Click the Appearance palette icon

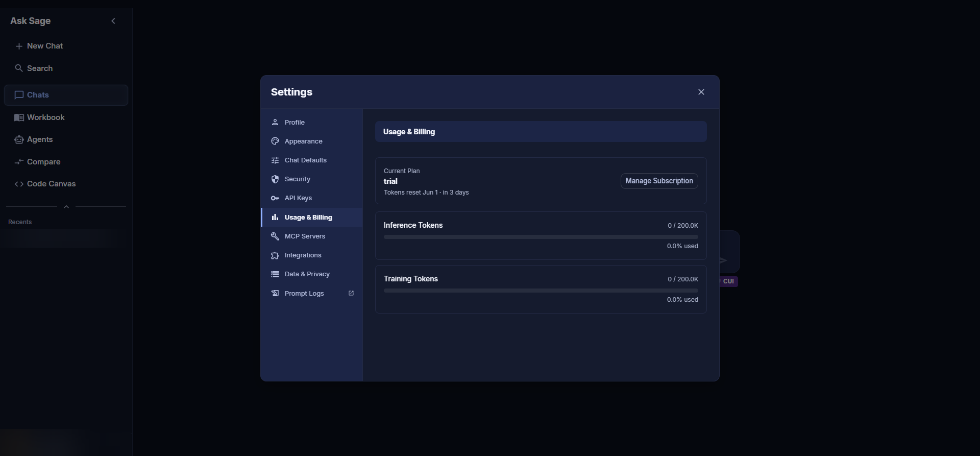pos(275,141)
